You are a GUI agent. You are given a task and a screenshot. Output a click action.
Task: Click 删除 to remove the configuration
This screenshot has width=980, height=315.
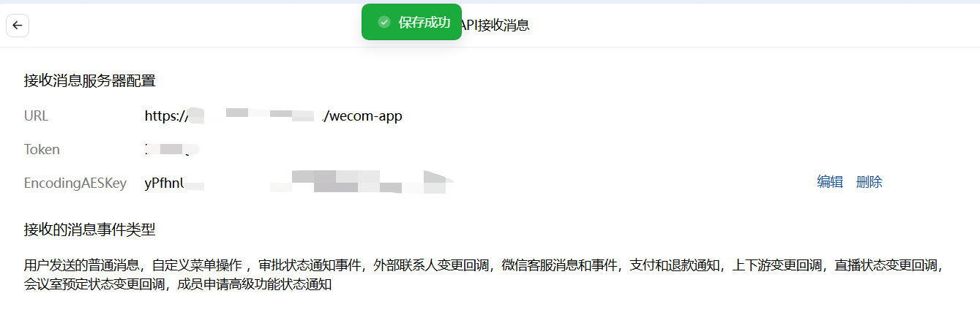(x=869, y=182)
